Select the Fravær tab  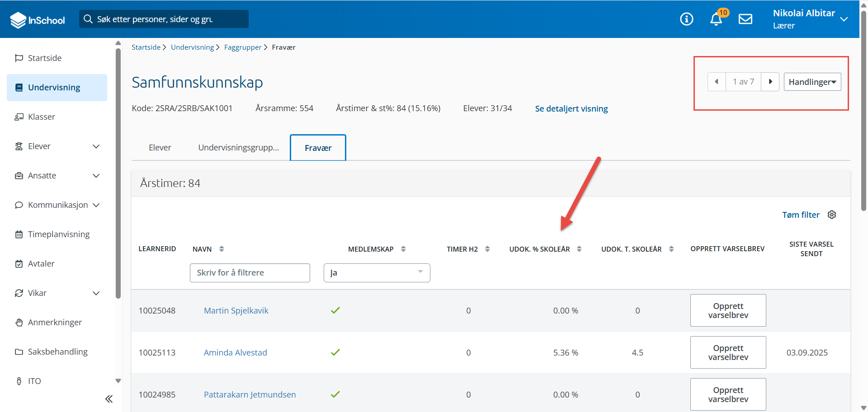click(x=318, y=148)
